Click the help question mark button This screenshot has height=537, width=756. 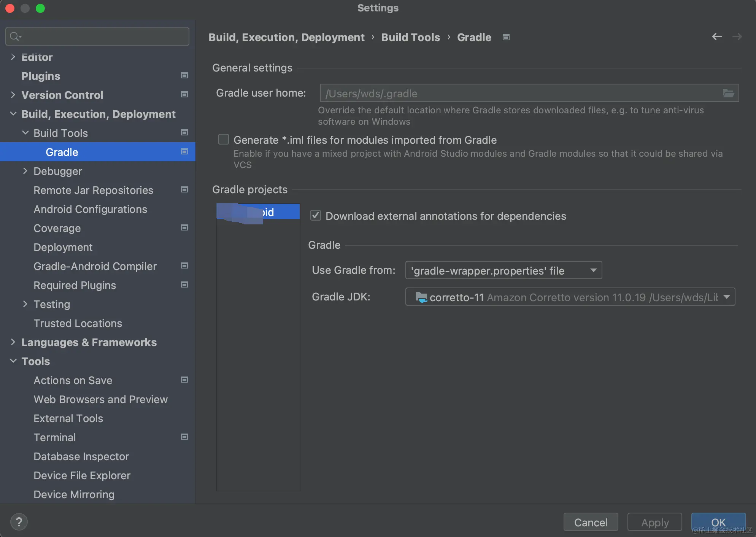coord(19,522)
